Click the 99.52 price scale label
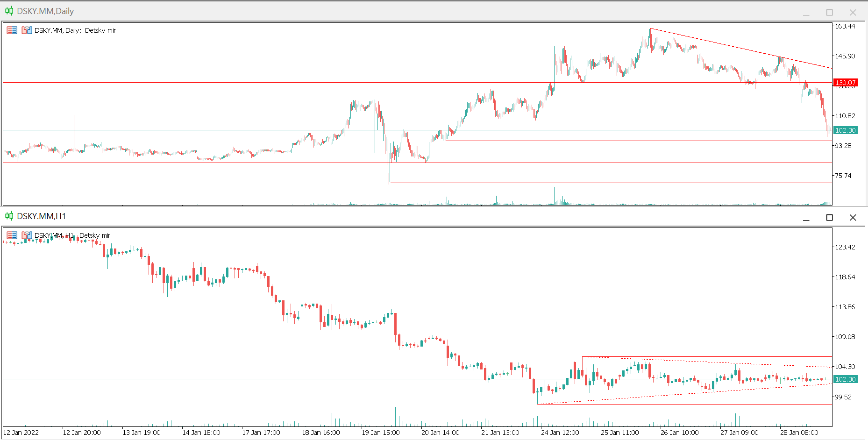 [x=843, y=397]
